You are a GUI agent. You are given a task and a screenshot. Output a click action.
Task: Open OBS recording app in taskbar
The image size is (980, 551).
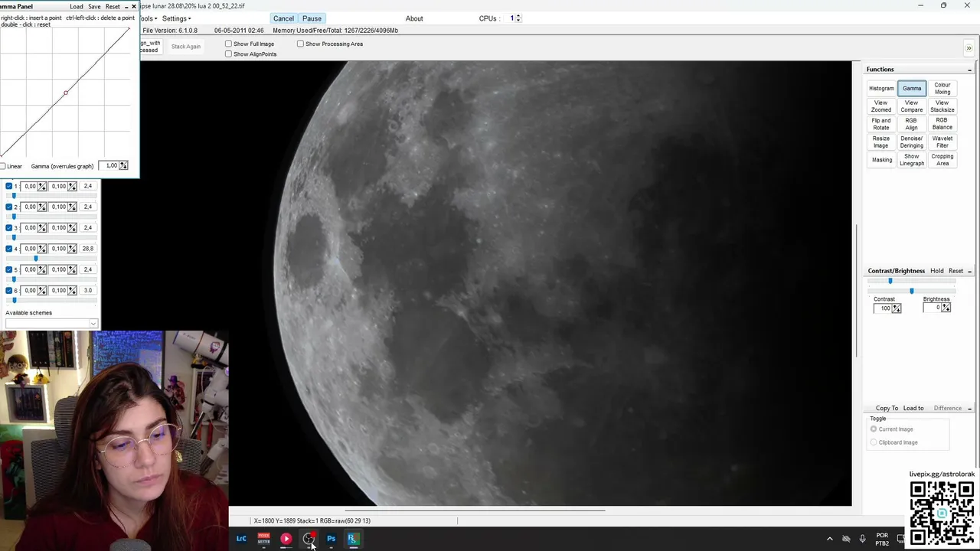pyautogui.click(x=309, y=539)
